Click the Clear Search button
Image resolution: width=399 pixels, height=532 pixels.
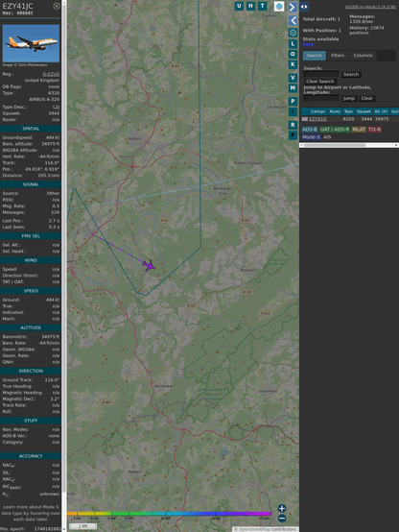[320, 82]
